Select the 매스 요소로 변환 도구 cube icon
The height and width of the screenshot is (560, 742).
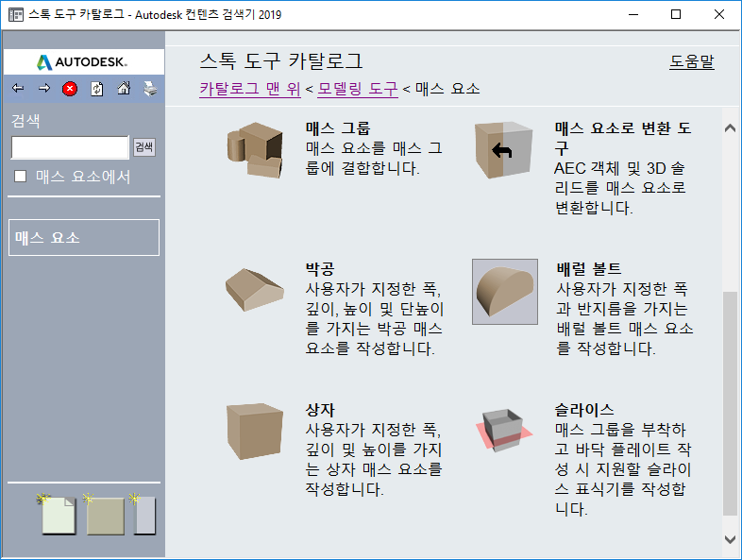coord(503,150)
